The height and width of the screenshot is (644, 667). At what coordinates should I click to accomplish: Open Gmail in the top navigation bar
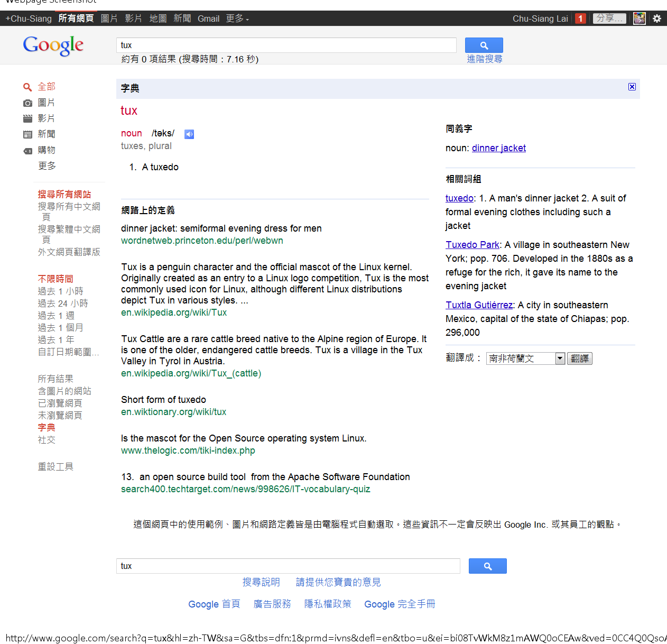(208, 19)
